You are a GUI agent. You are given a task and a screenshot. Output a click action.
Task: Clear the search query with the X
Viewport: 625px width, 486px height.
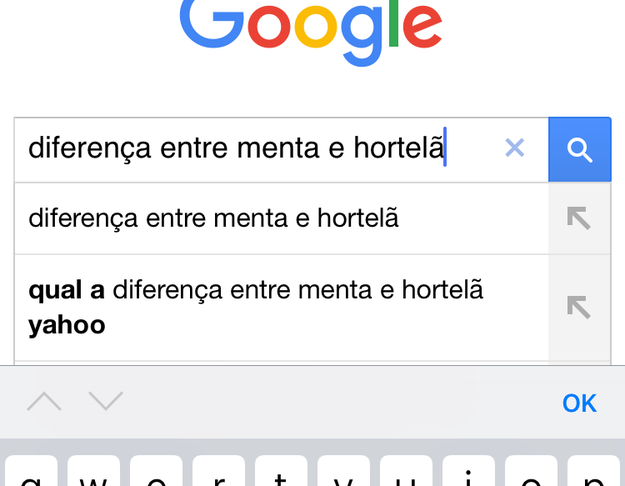tap(514, 149)
